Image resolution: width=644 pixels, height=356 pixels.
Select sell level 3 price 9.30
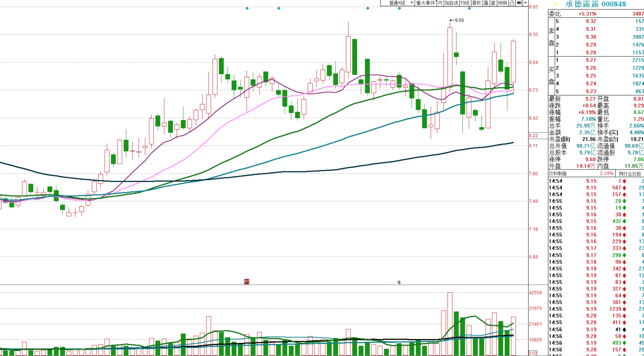point(591,37)
